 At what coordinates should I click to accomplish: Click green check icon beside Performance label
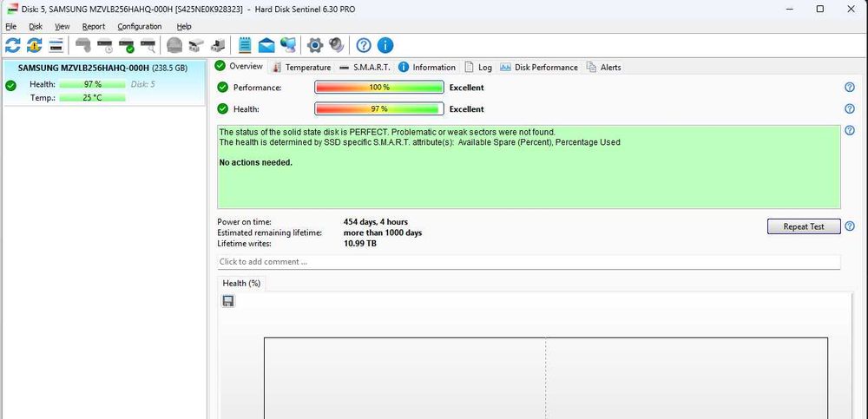click(x=222, y=88)
